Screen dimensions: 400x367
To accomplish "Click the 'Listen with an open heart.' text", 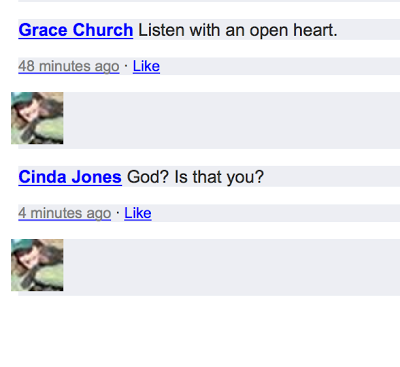I will [x=238, y=30].
